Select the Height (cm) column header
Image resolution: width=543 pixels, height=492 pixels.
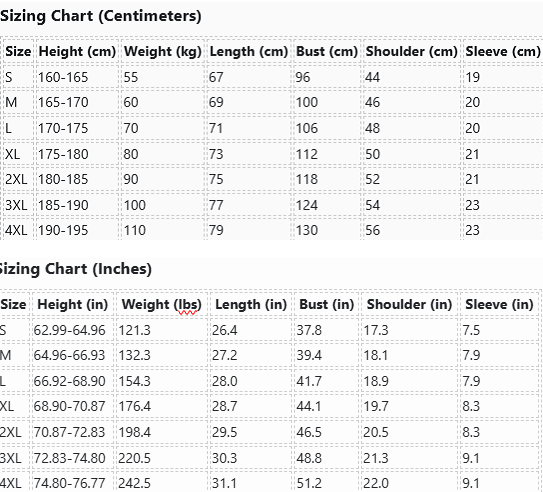tap(77, 52)
